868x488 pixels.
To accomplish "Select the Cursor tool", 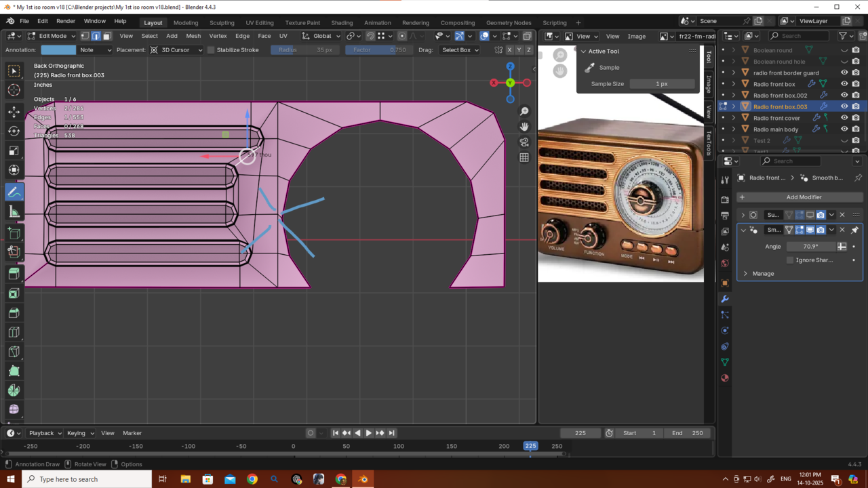I will pyautogui.click(x=14, y=90).
